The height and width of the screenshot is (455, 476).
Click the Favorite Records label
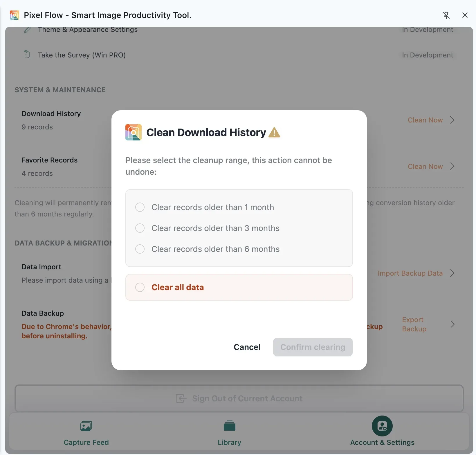click(x=50, y=160)
